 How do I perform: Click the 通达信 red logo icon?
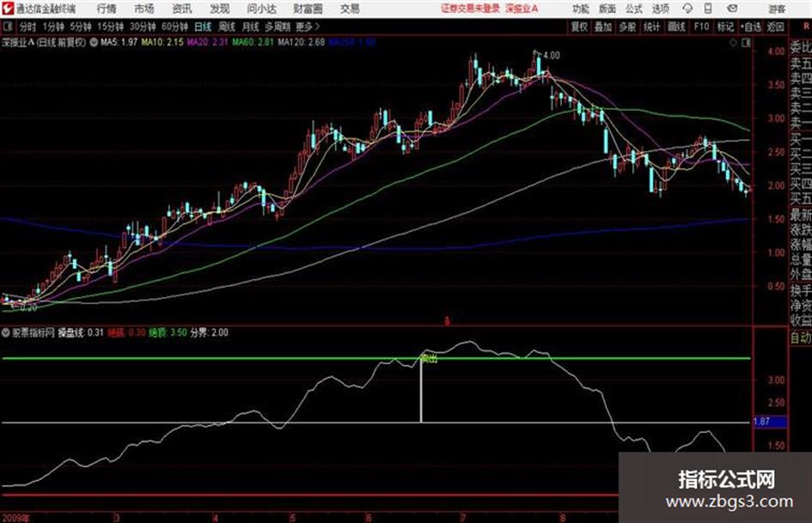7,9
